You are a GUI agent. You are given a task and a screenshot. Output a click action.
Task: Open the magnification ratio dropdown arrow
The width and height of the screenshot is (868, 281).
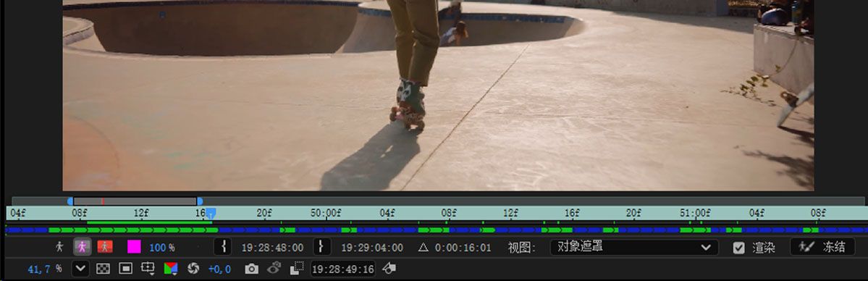(x=80, y=269)
